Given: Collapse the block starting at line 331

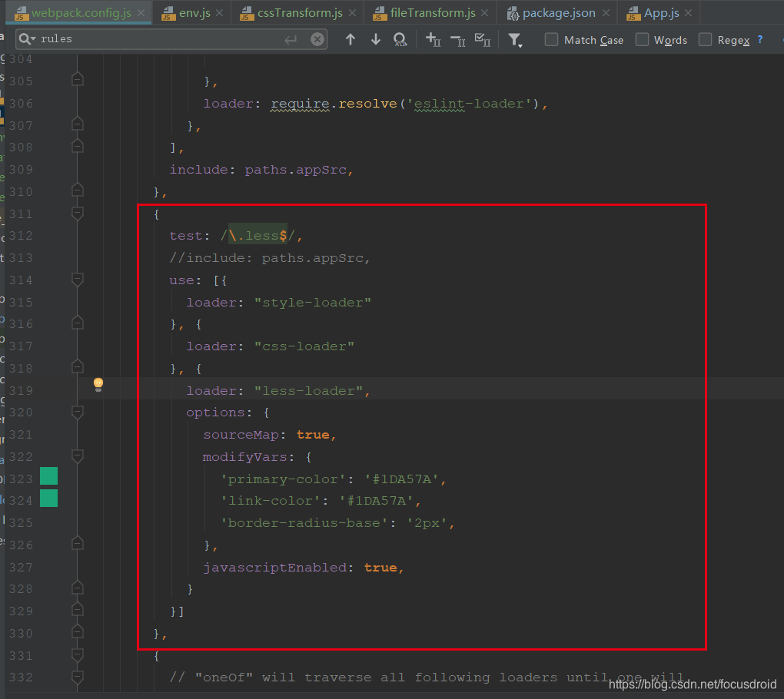Looking at the screenshot, I should click(x=78, y=654).
